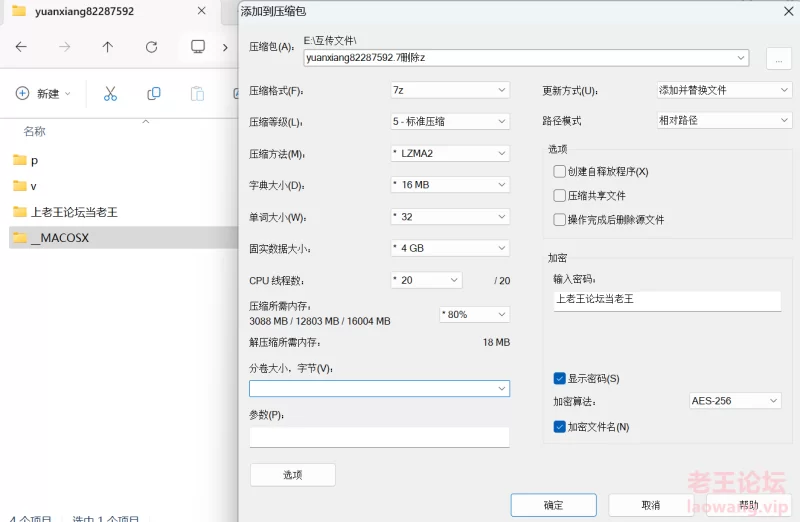The width and height of the screenshot is (800, 522).
Task: Open the 固实数据大小 4 GB dropdown
Action: [450, 248]
